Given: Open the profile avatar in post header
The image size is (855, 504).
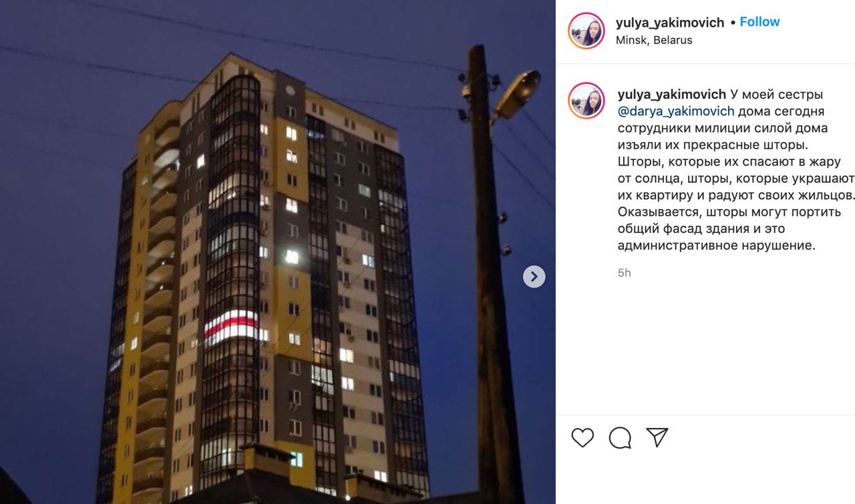Looking at the screenshot, I should pyautogui.click(x=586, y=31).
